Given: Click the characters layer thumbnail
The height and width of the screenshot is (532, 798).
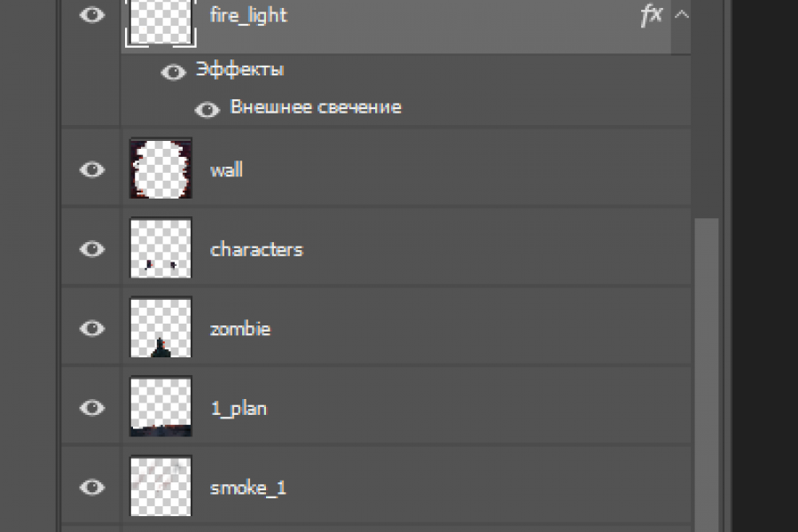Looking at the screenshot, I should tap(160, 249).
